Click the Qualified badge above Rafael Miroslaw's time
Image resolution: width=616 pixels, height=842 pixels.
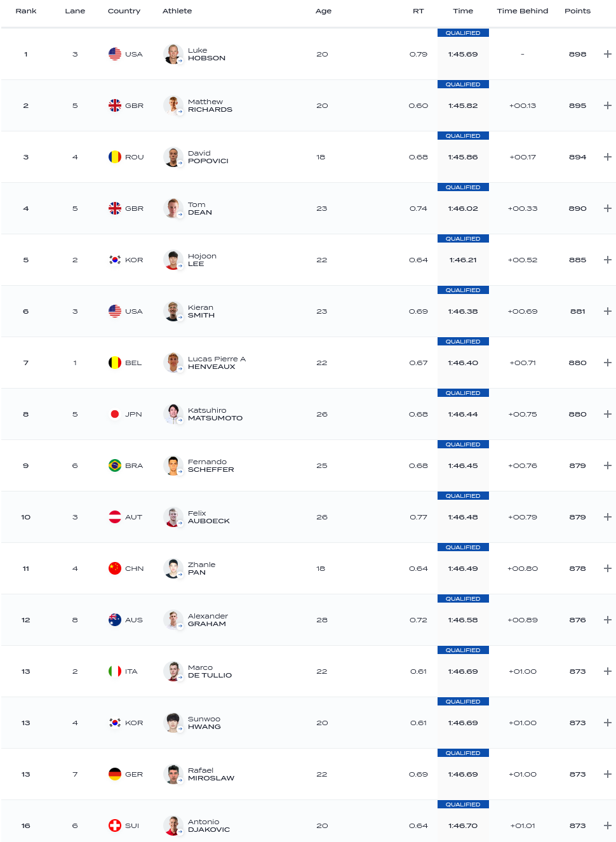pos(463,753)
